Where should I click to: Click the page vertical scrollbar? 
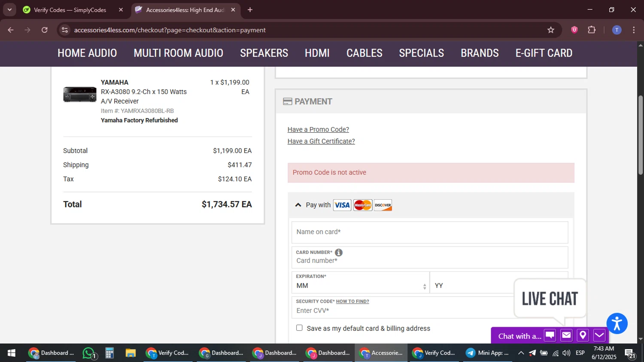tap(641, 135)
